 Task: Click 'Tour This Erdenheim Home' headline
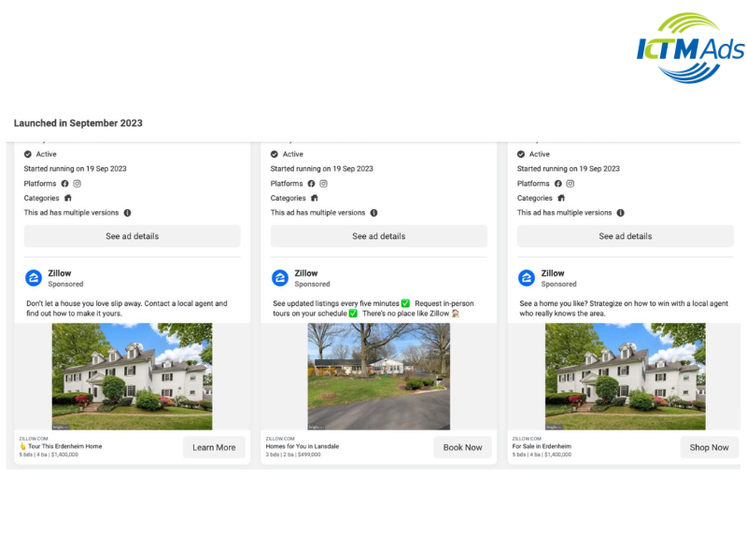[64, 447]
